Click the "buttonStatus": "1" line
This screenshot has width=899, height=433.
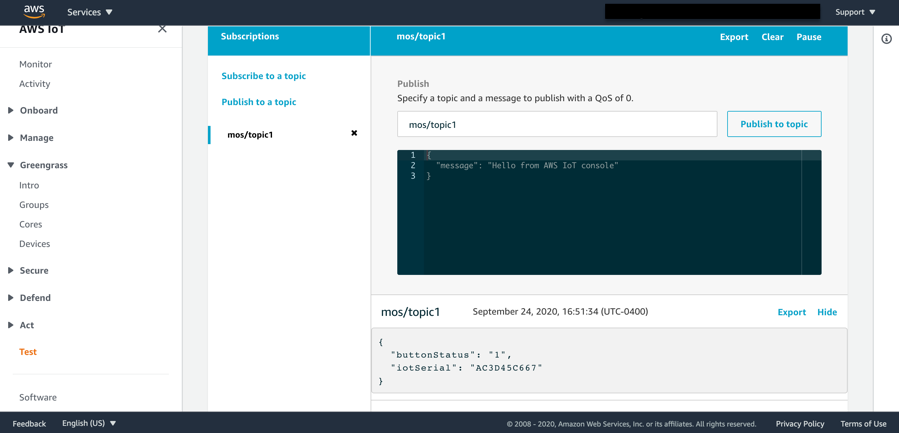(x=450, y=354)
